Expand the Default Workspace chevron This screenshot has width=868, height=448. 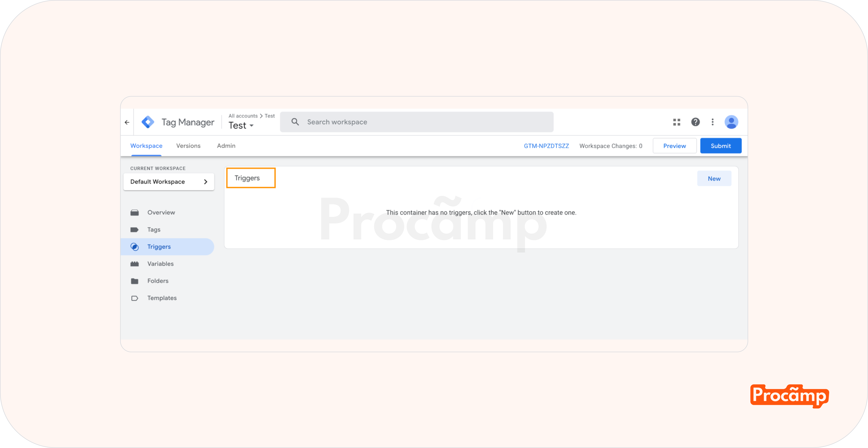(206, 182)
